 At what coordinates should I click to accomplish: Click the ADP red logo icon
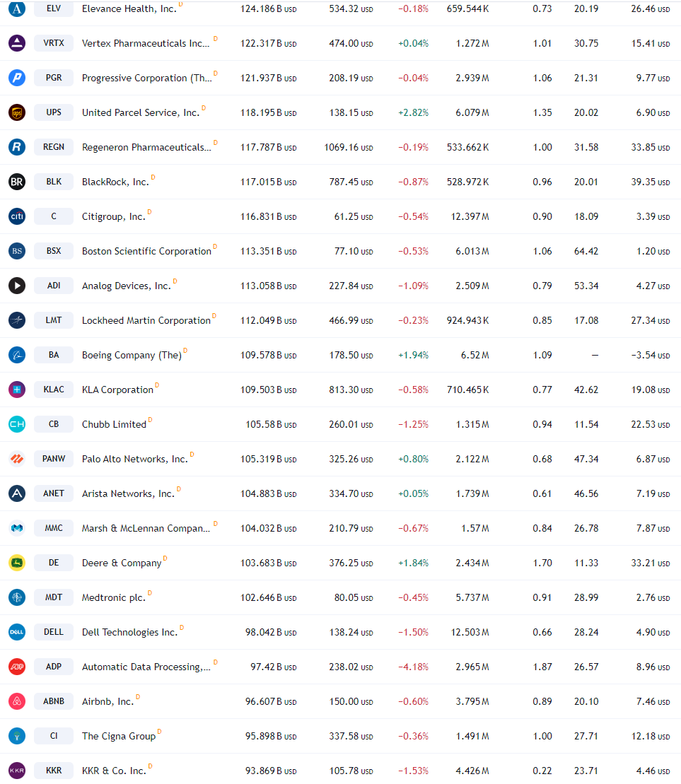[x=17, y=667]
